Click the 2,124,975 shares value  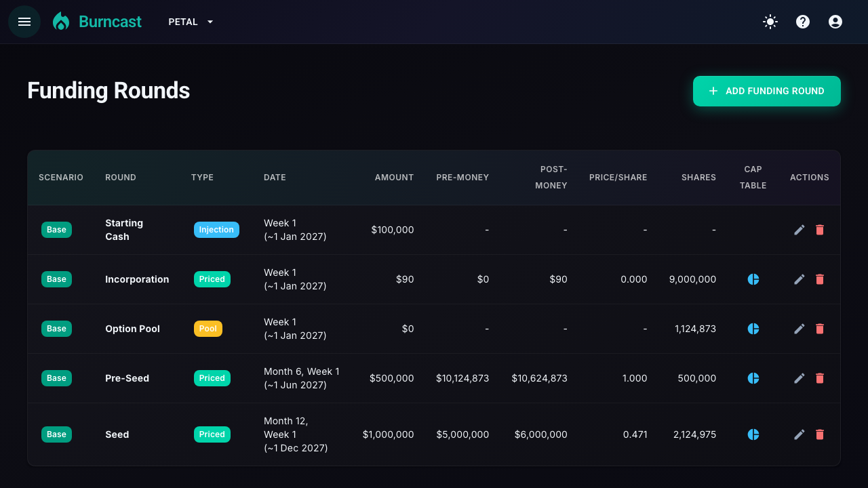(x=695, y=434)
